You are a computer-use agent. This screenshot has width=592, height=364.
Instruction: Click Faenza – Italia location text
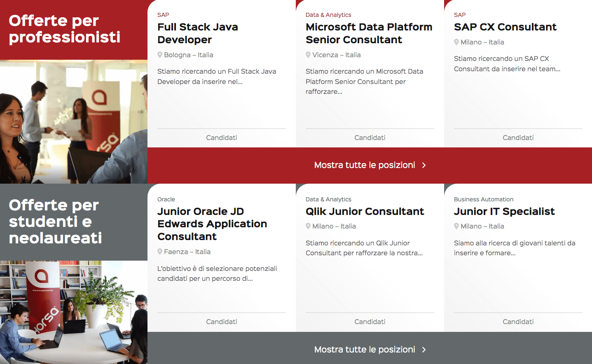[x=187, y=252]
